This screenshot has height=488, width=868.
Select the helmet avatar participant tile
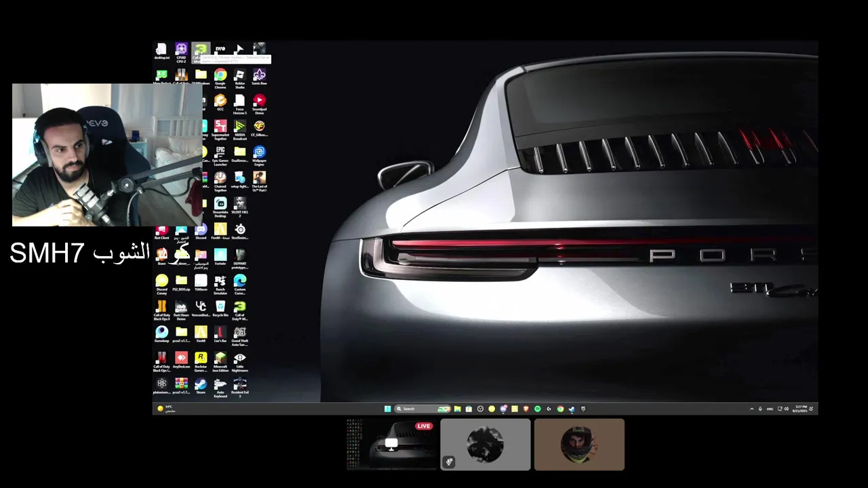coord(579,444)
